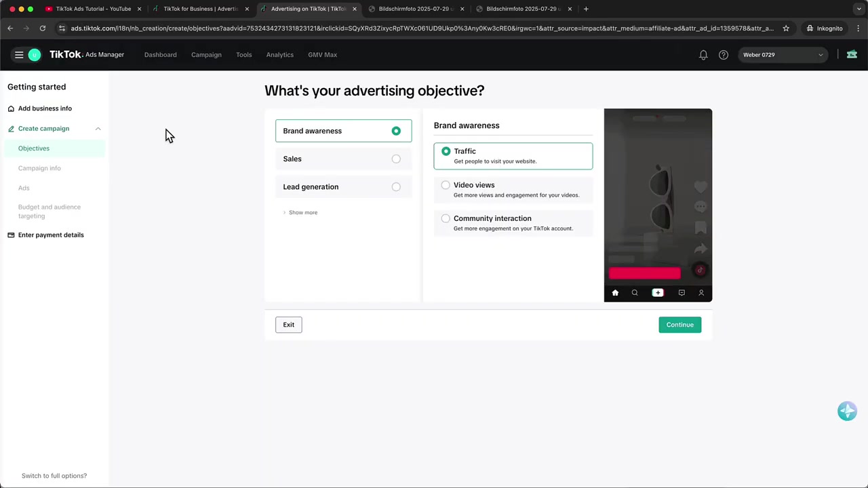Click the Exit button

288,325
